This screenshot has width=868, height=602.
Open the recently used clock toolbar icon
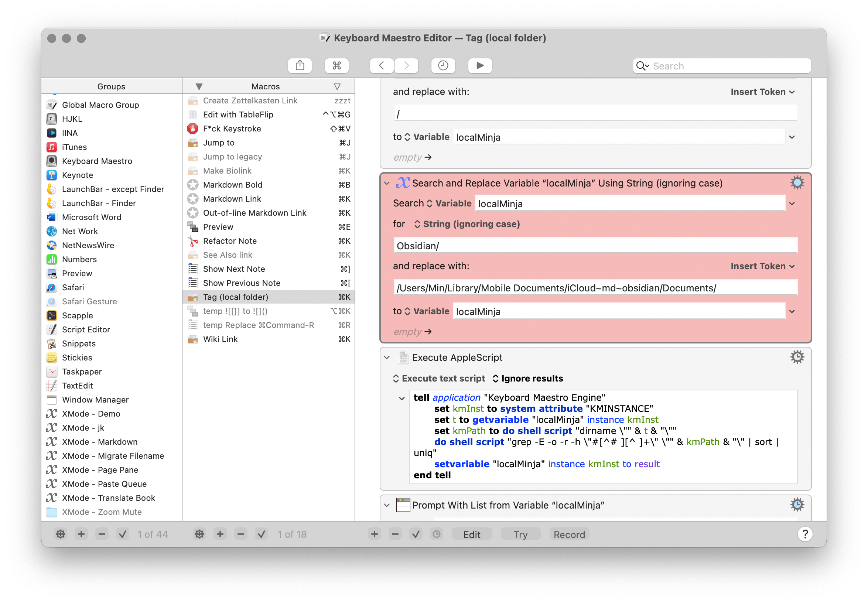pyautogui.click(x=443, y=66)
